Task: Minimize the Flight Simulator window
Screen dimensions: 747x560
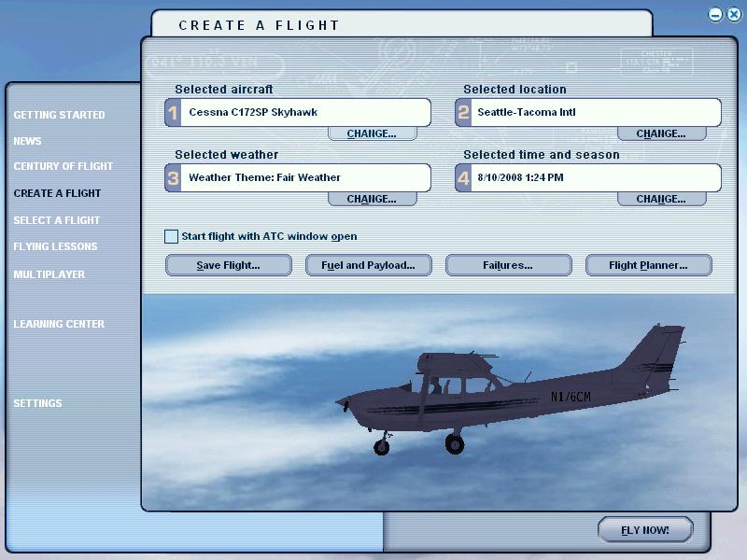Action: 715,15
